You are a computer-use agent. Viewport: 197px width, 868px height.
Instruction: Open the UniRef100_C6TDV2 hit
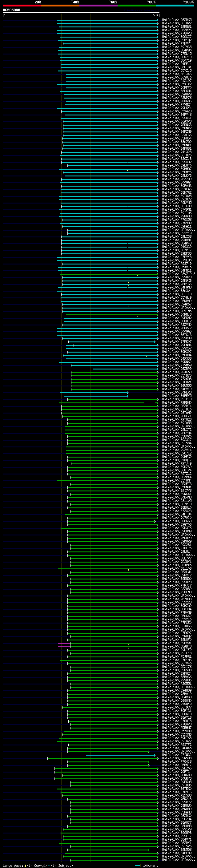[177, 23]
